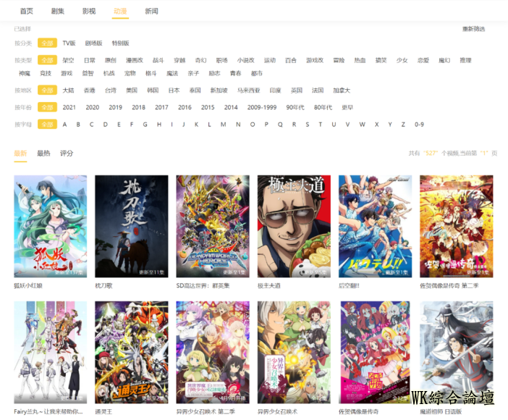Switch to the 影视 tab
Viewport: 508px width, 420px height.
click(89, 12)
